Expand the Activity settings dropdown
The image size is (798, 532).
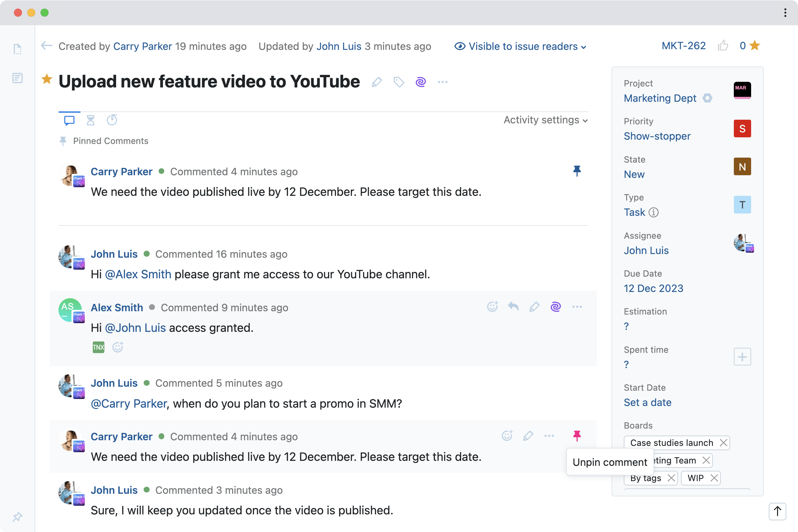click(546, 120)
